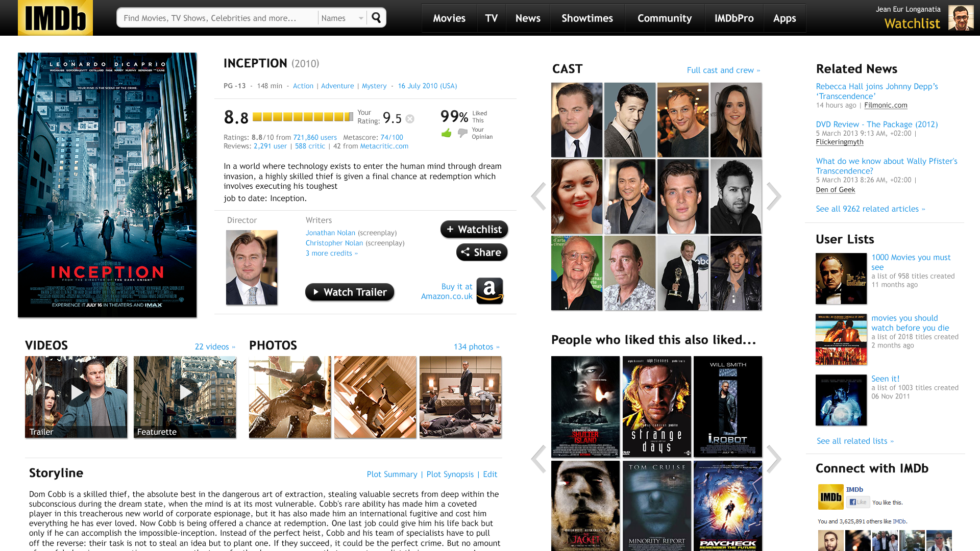Image resolution: width=980 pixels, height=551 pixels.
Task: Play the Trailer video thumbnail
Action: tap(76, 392)
